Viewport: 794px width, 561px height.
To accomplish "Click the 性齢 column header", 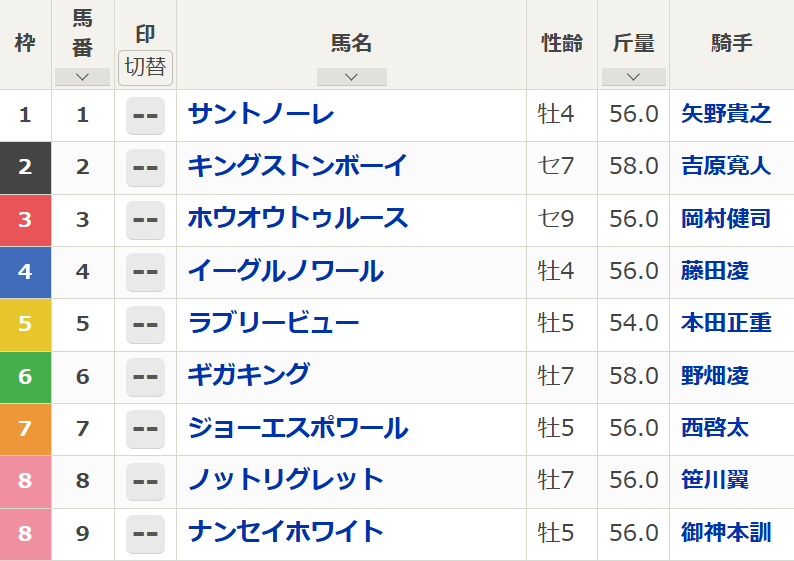I will pyautogui.click(x=562, y=44).
